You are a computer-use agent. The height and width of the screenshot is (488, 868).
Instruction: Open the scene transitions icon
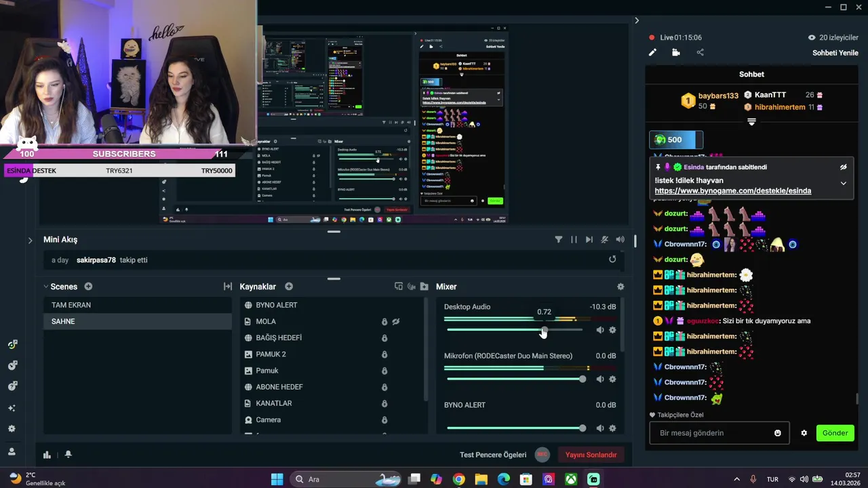227,287
